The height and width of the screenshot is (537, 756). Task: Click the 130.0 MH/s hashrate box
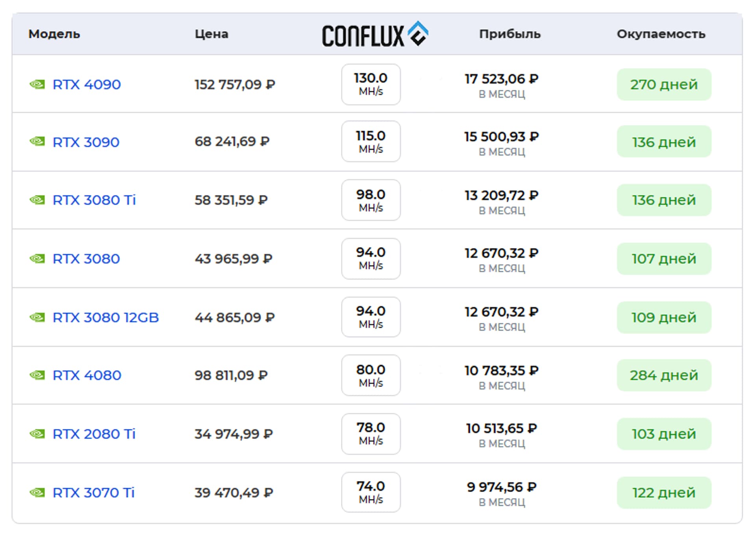pos(371,84)
